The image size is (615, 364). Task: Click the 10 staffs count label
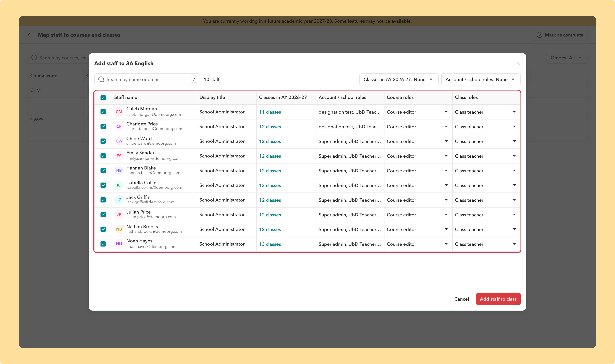213,79
